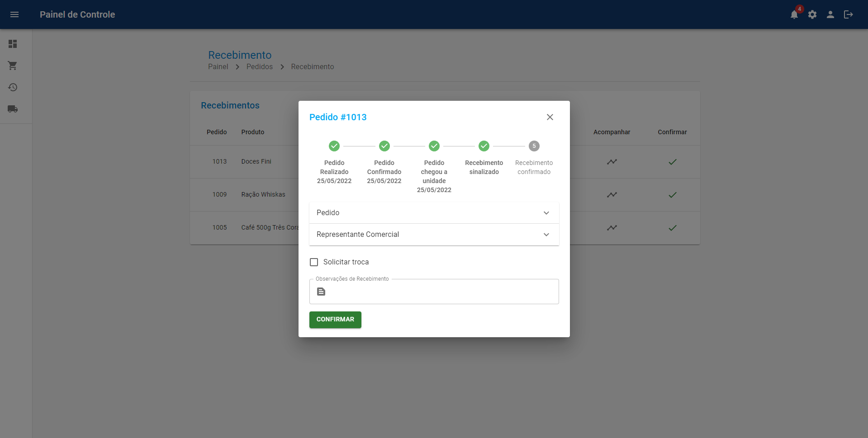
Task: Expand the Pedido accordion section
Action: pos(434,213)
